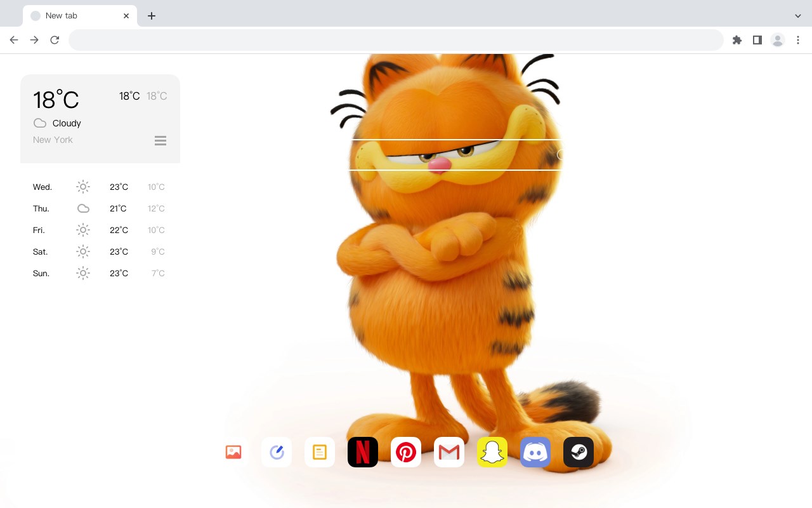Open a new browser tab

click(151, 16)
